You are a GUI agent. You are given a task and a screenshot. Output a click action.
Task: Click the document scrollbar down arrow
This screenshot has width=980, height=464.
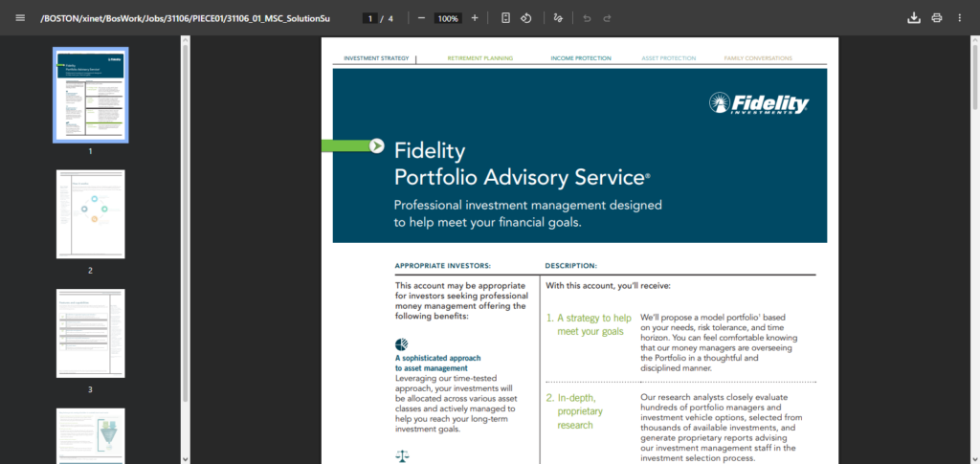pos(975,459)
